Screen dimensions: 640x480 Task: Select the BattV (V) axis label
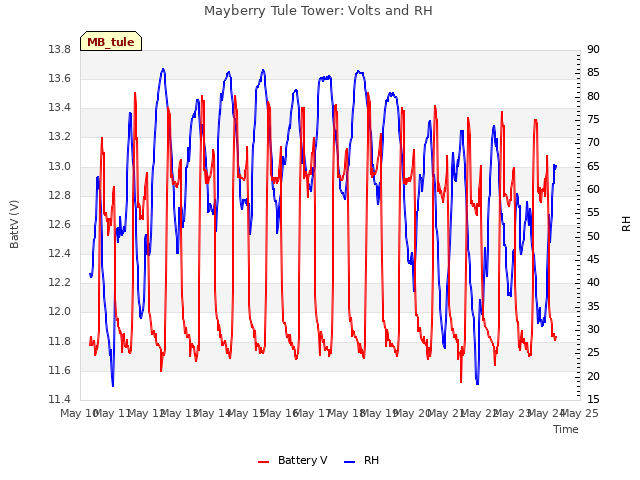(x=14, y=224)
